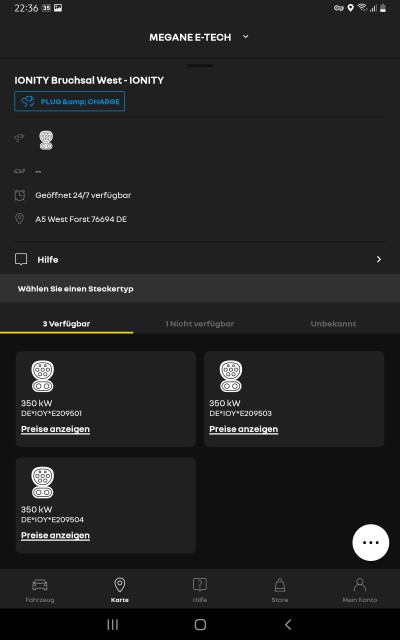Screen dimensions: 400x640
Task: Tap 350 kW label on DE*IOY*E209501 card
Action: click(x=36, y=403)
